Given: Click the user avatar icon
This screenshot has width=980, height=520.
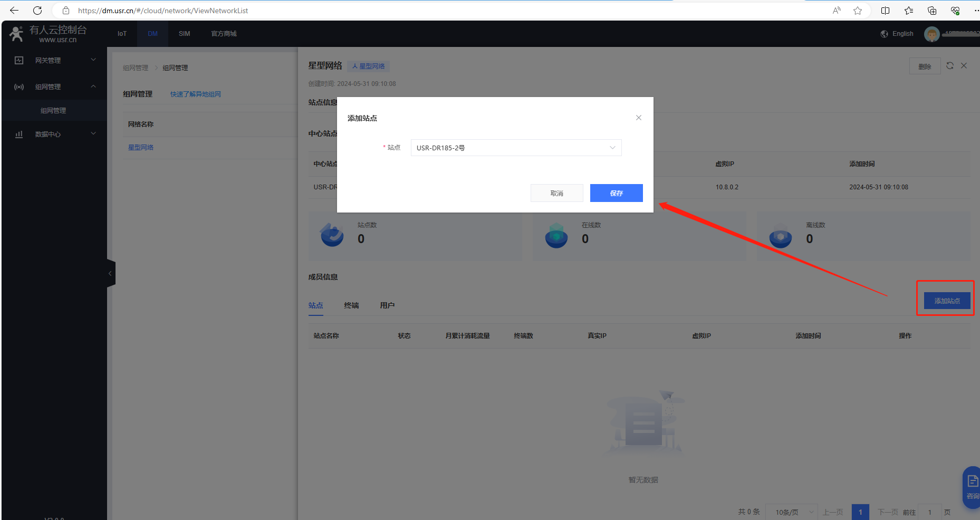Looking at the screenshot, I should tap(931, 34).
